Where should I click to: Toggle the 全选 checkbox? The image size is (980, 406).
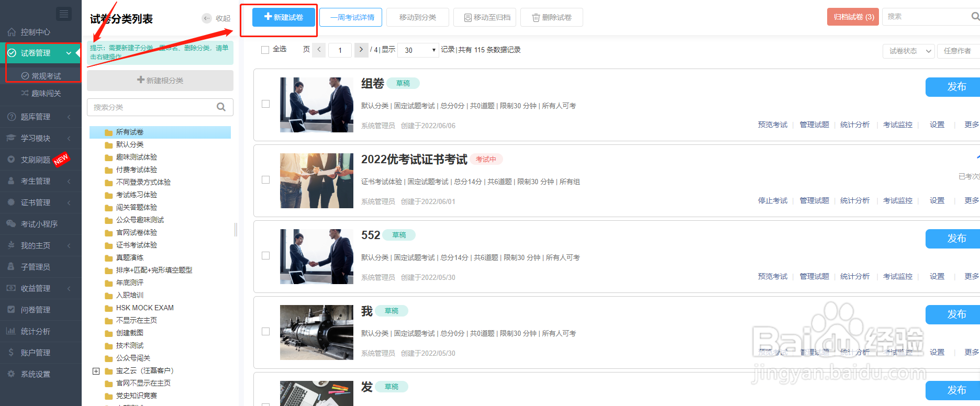coord(265,50)
